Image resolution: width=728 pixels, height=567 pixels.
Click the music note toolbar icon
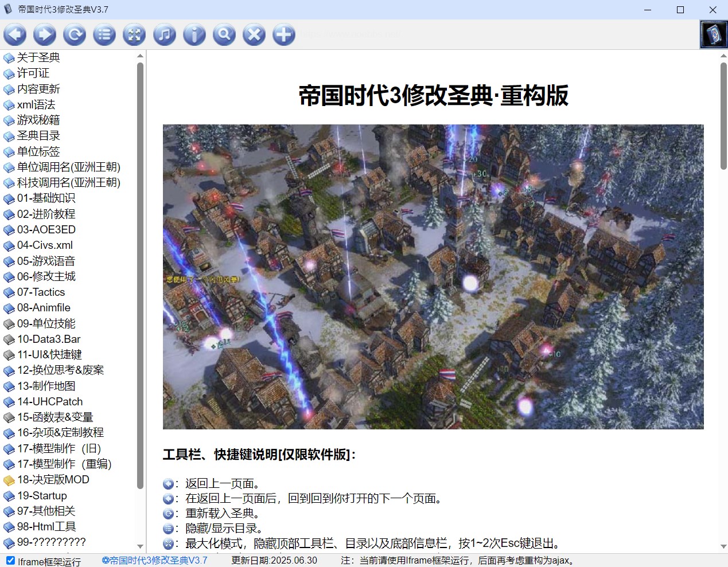pyautogui.click(x=165, y=35)
